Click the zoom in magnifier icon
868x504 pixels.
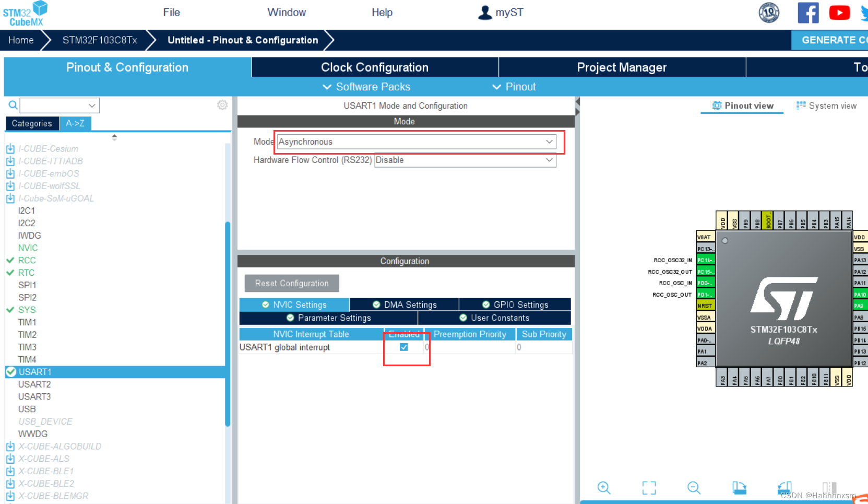(x=604, y=488)
